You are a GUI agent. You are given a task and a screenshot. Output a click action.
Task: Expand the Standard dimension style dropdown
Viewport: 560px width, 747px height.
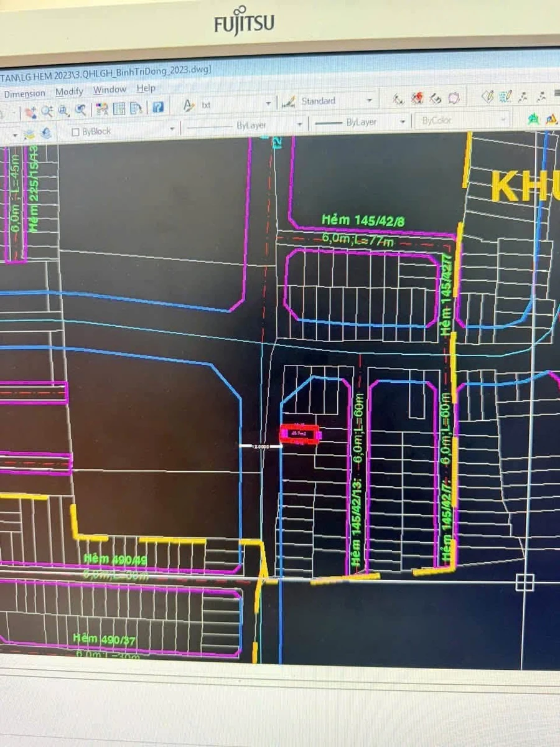[370, 100]
